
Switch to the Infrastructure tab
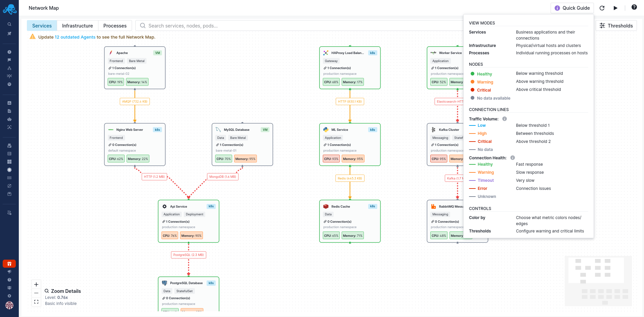[77, 26]
